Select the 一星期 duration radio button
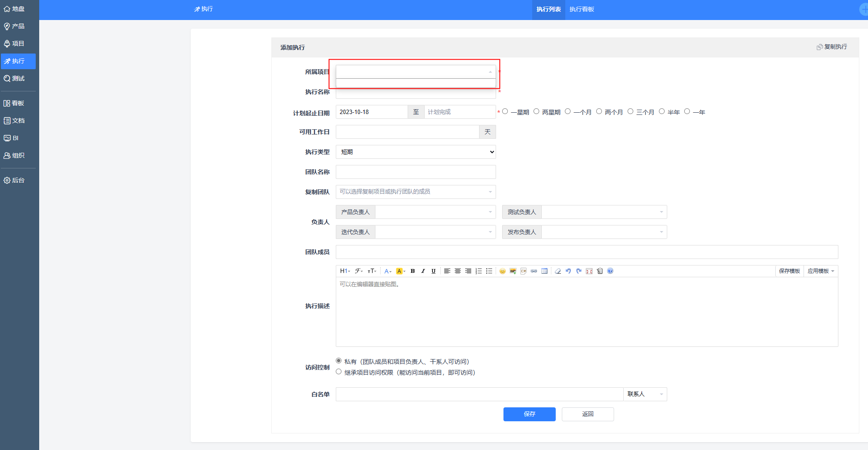This screenshot has height=450, width=868. click(505, 111)
